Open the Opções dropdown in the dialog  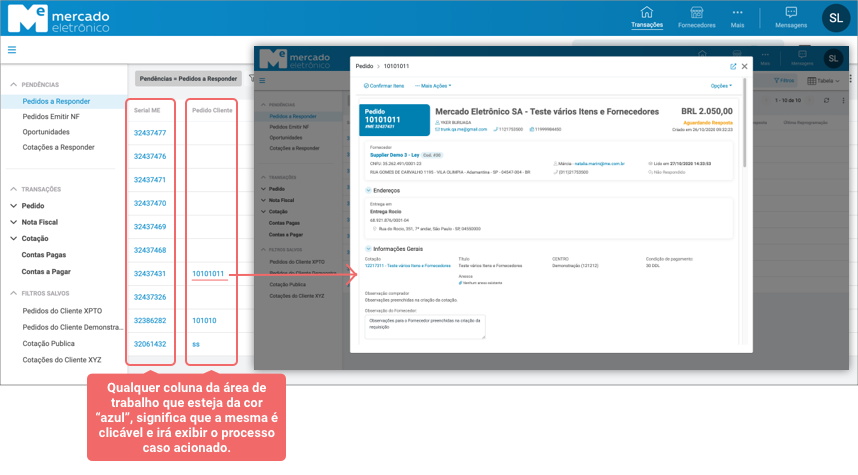click(x=721, y=86)
